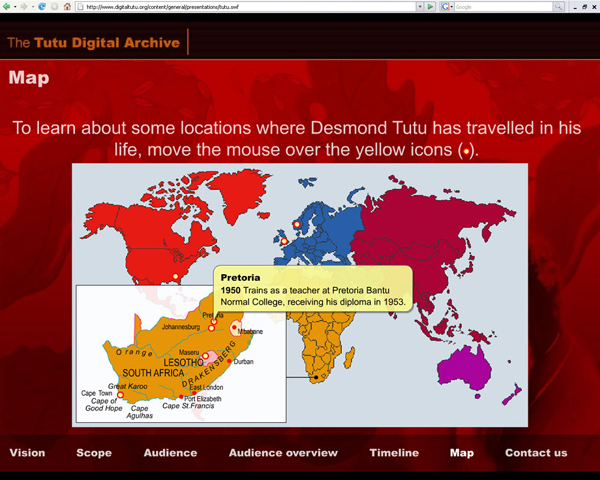
Task: Click the browser back arrow button
Action: [6, 6]
